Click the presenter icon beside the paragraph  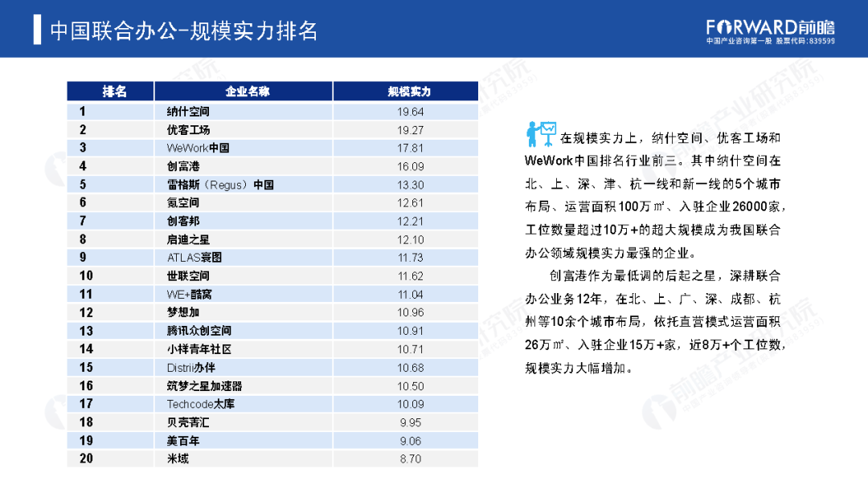541,129
